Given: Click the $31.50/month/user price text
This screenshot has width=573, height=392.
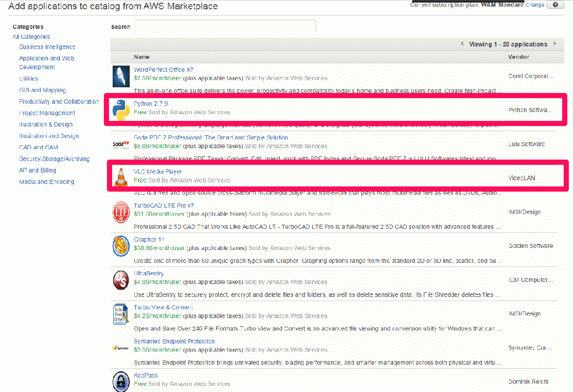Looking at the screenshot, I should (159, 214).
